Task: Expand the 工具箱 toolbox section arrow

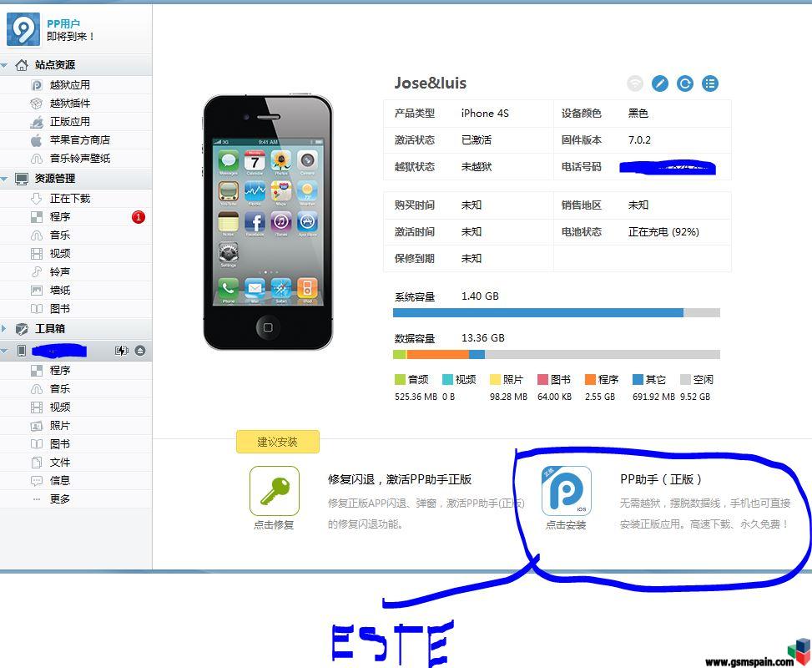Action: (x=4, y=328)
